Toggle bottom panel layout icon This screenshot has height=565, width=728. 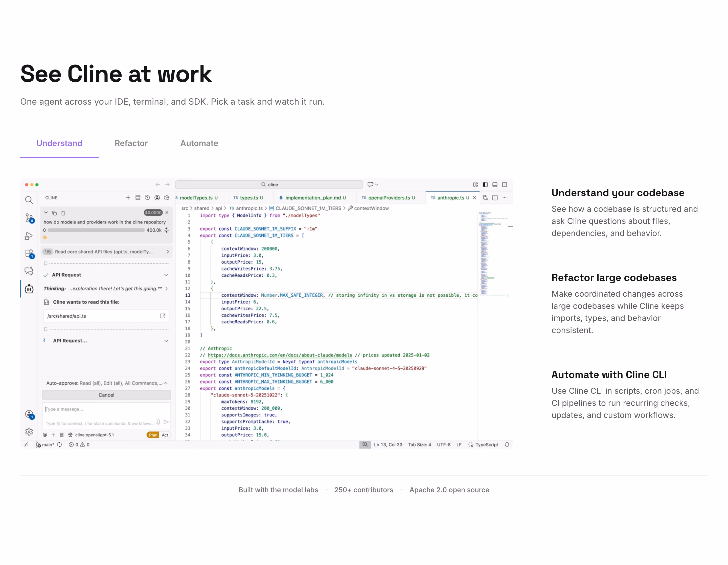click(x=495, y=184)
